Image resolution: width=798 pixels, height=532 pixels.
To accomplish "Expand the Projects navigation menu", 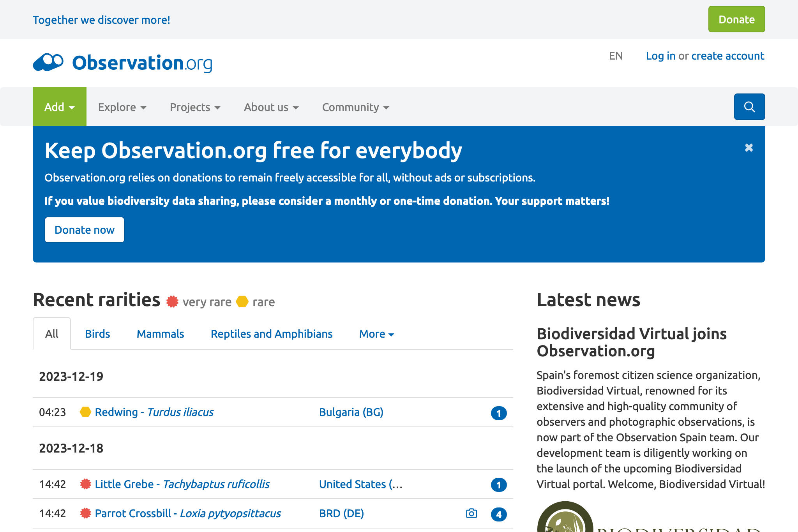I will pos(195,107).
